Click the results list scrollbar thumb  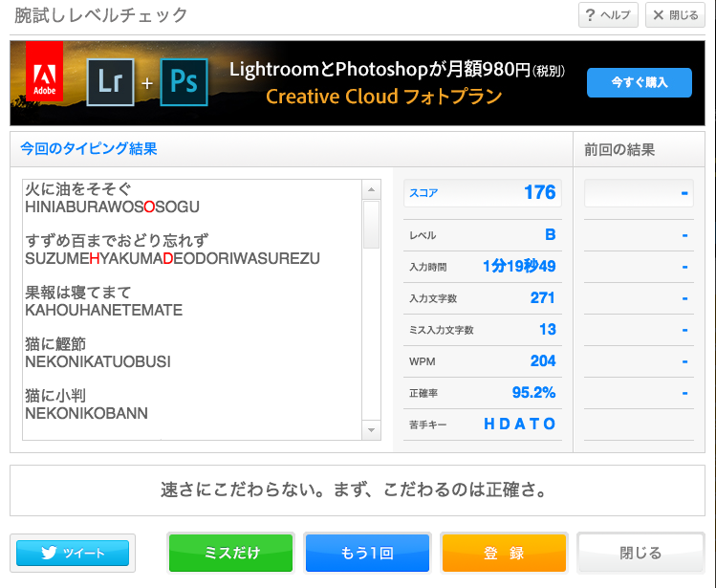click(372, 223)
